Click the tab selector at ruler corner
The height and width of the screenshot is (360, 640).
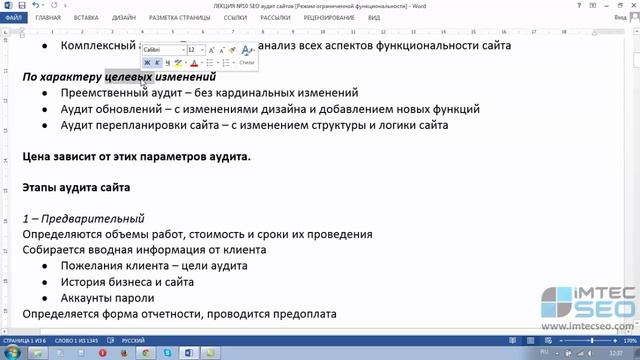(5, 32)
